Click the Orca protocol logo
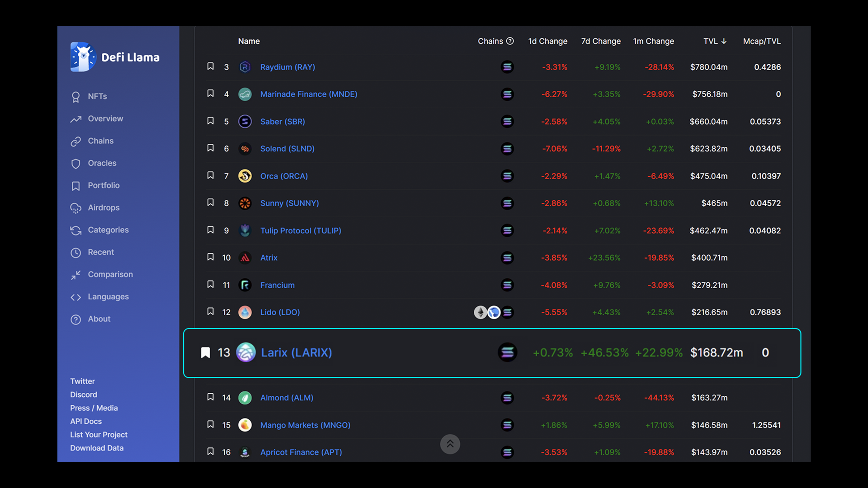Viewport: 868px width, 488px height. click(x=245, y=176)
